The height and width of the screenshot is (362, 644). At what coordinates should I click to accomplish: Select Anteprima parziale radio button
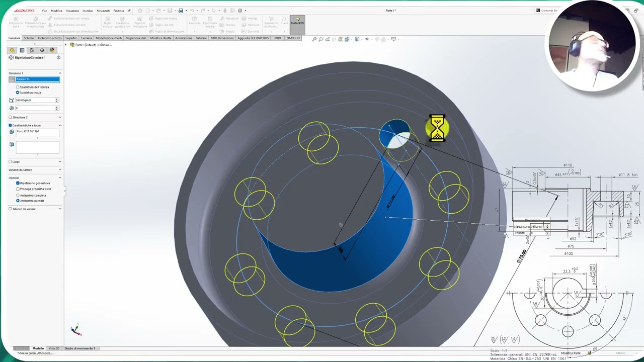(x=18, y=201)
